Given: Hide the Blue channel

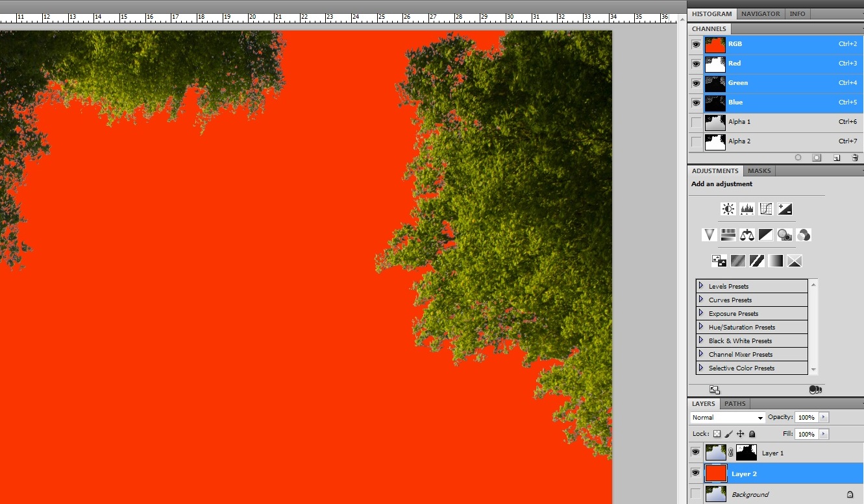Looking at the screenshot, I should point(697,102).
